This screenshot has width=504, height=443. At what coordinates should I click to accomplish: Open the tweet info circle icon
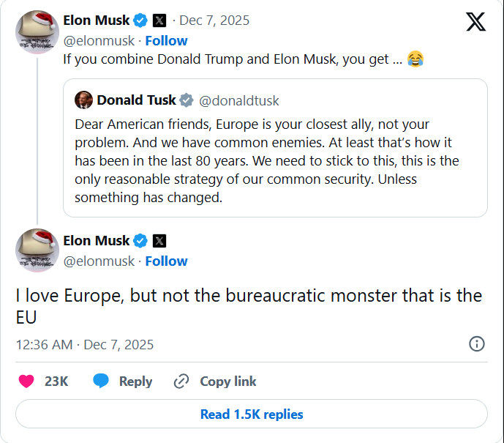click(476, 344)
